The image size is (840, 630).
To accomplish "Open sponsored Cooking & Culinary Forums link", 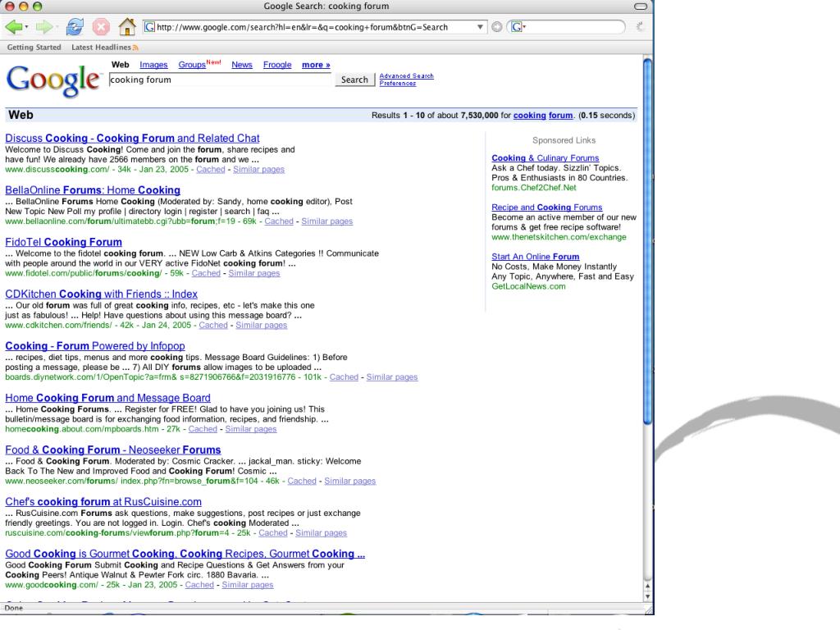I will tap(546, 158).
